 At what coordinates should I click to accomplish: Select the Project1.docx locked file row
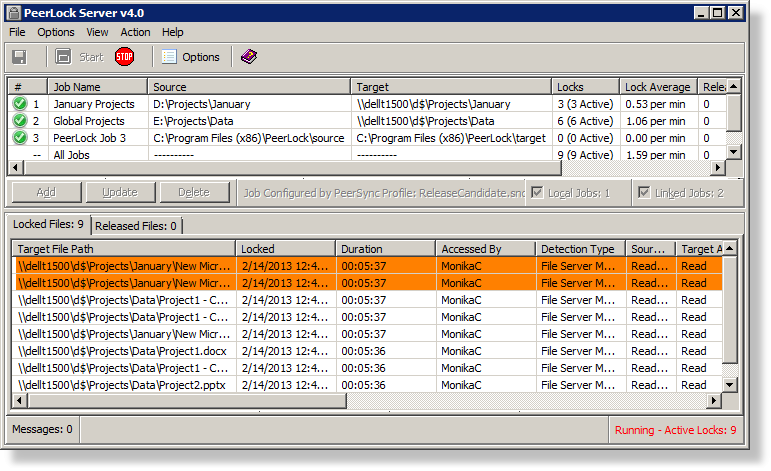click(367, 351)
